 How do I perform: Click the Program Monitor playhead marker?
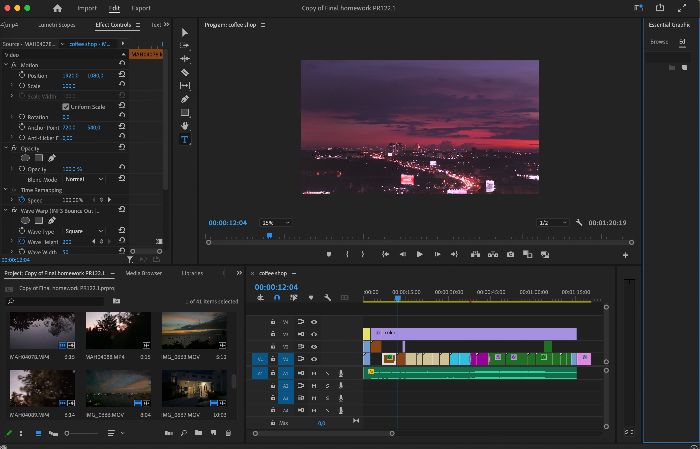(x=269, y=235)
